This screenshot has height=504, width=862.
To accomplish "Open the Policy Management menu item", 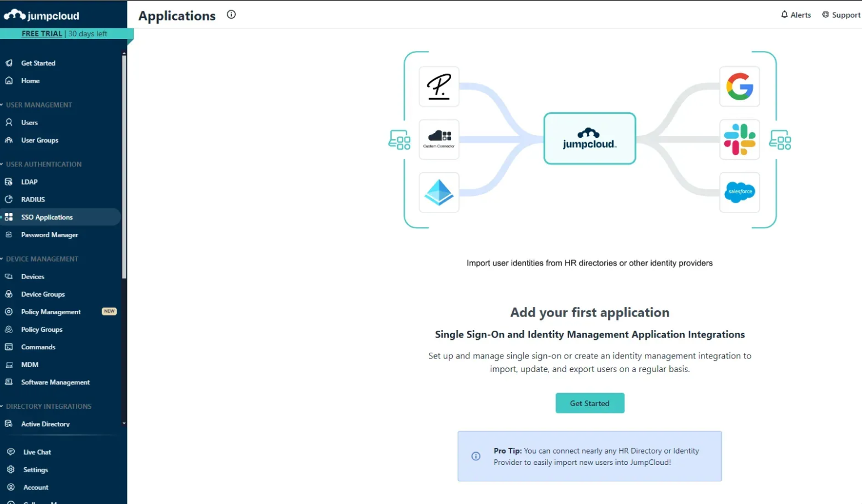I will 51,311.
